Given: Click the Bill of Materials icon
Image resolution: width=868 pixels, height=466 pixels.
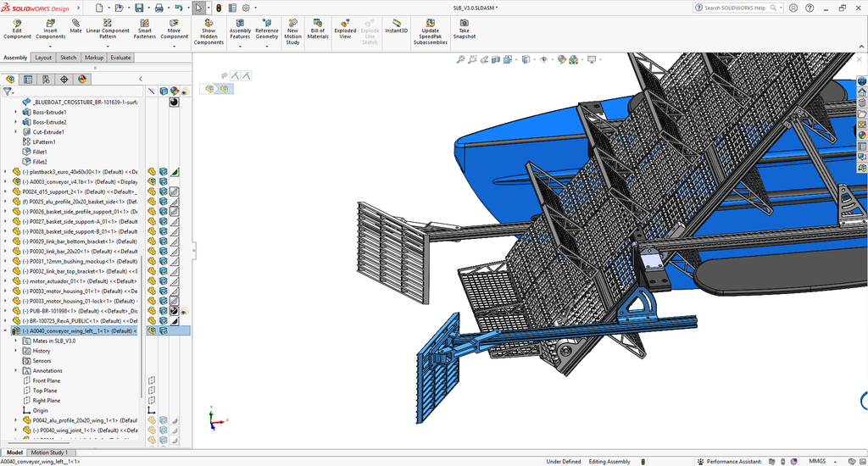Looking at the screenshot, I should [318, 29].
